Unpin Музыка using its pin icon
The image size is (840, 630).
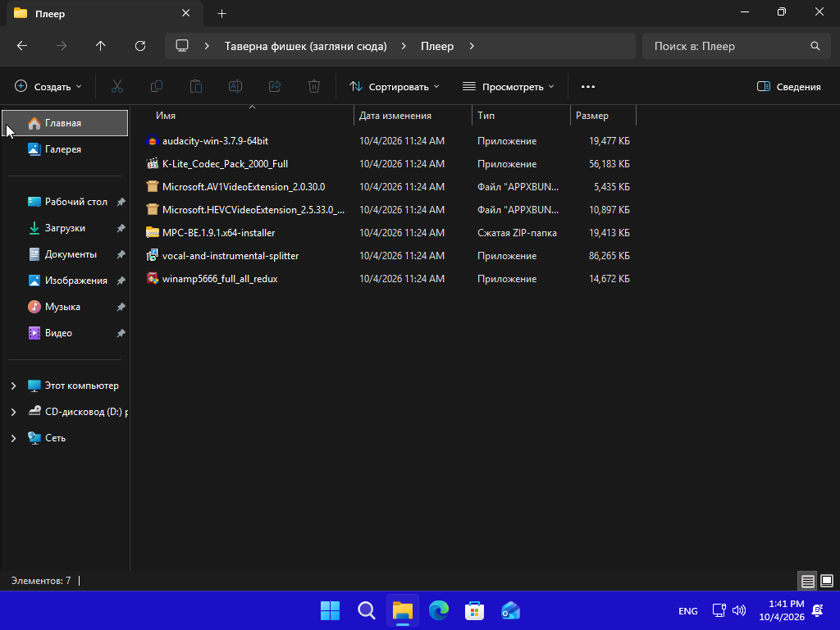click(x=121, y=307)
